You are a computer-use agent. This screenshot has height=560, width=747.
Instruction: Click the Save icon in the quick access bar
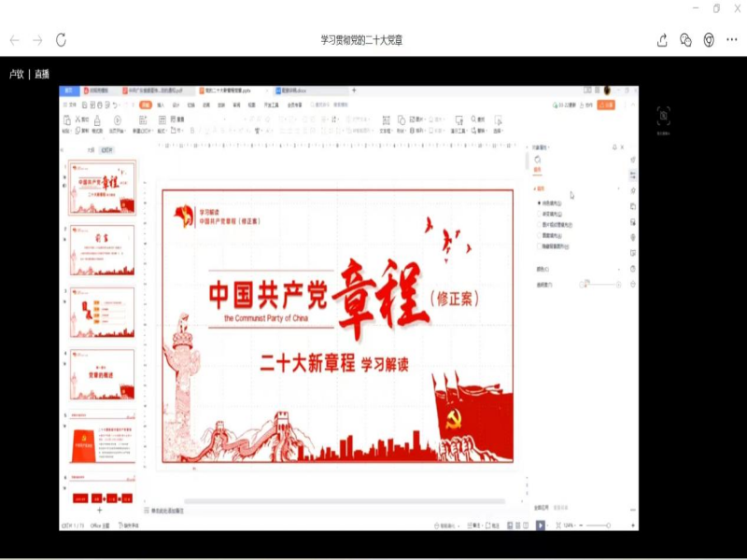coord(84,105)
